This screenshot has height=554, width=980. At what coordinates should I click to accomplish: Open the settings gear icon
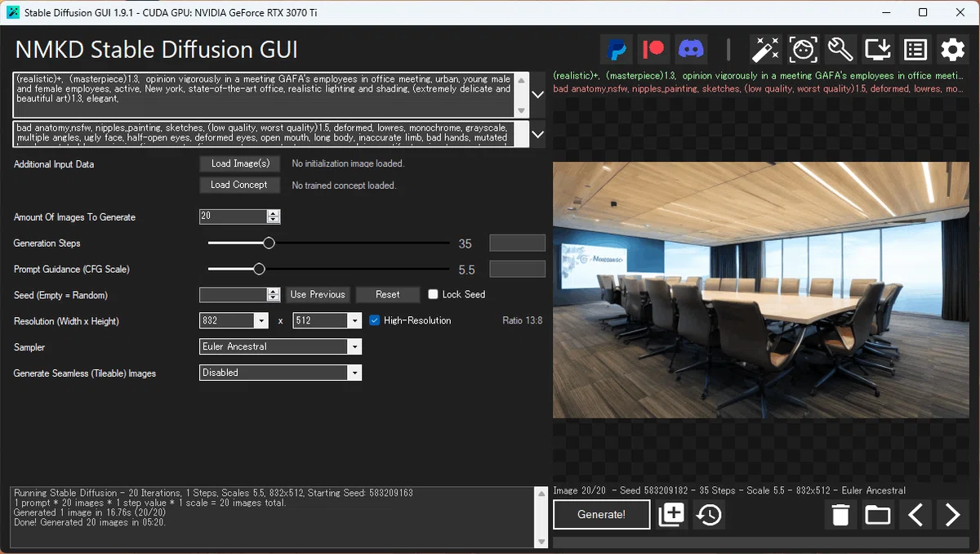(953, 50)
